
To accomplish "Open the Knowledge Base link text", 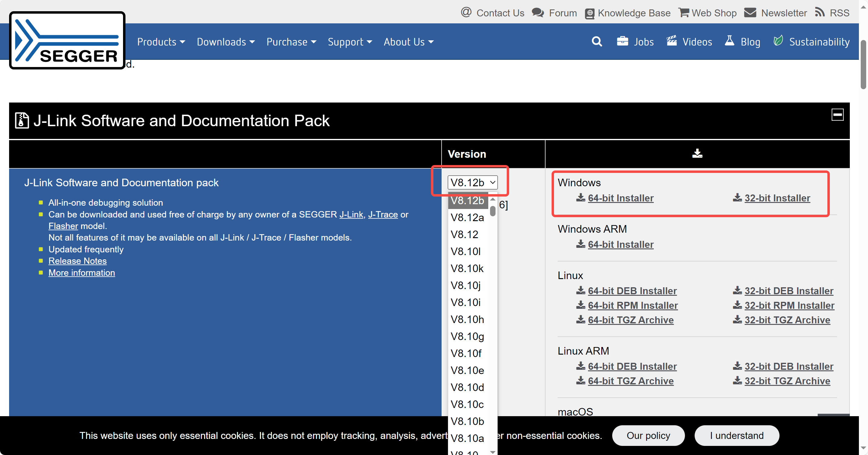I will [634, 13].
